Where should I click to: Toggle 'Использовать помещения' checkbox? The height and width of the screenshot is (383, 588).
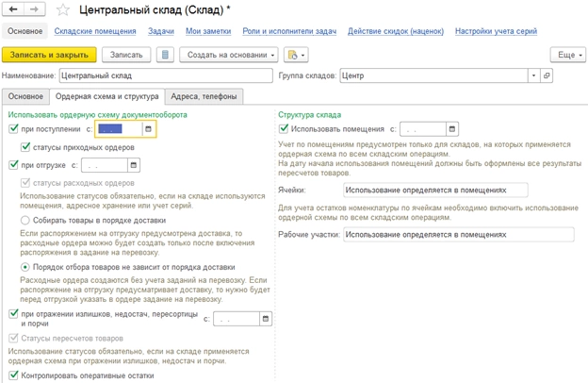(284, 129)
